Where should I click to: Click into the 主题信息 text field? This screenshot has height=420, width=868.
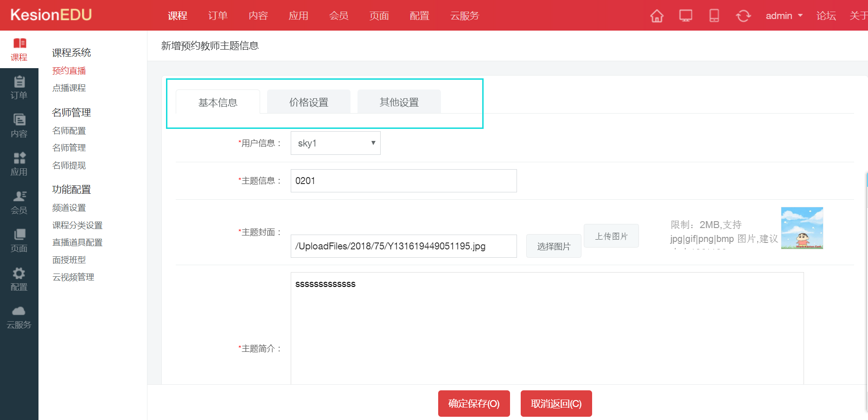403,181
